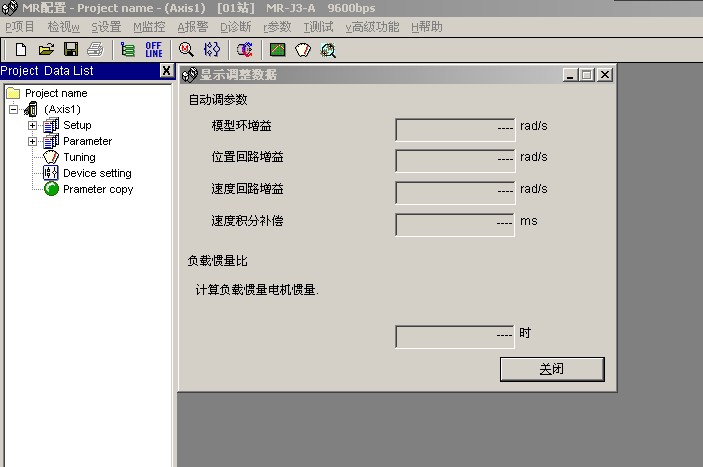703x467 pixels.
Task: Save project using the floppy disk icon
Action: pos(70,49)
